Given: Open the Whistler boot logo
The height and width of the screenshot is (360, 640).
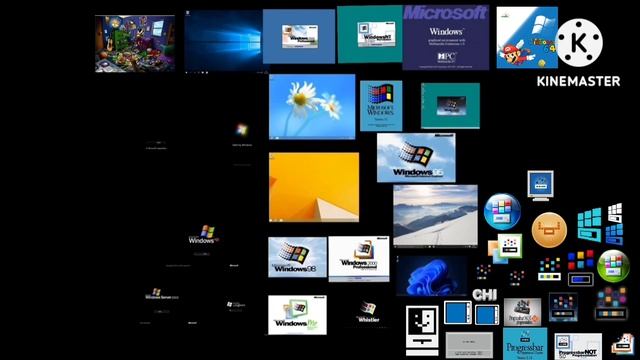Looking at the screenshot, I should (x=368, y=312).
